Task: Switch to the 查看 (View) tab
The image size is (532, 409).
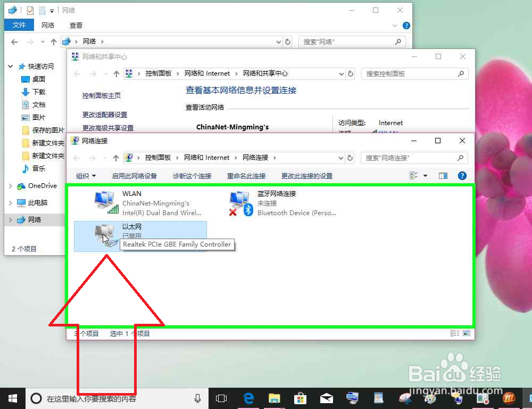Action: tap(76, 25)
